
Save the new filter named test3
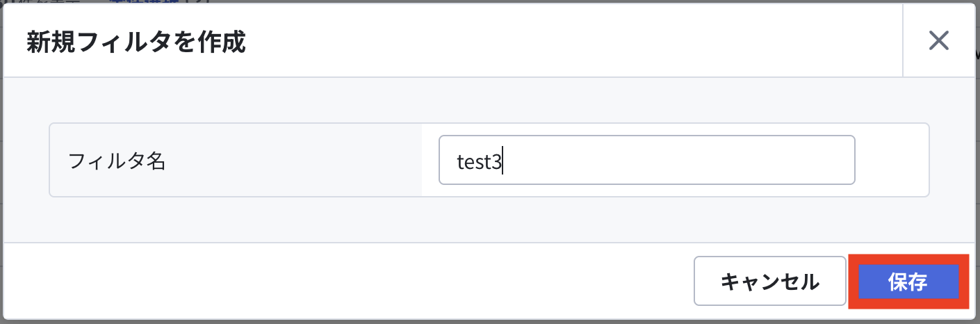pyautogui.click(x=908, y=282)
